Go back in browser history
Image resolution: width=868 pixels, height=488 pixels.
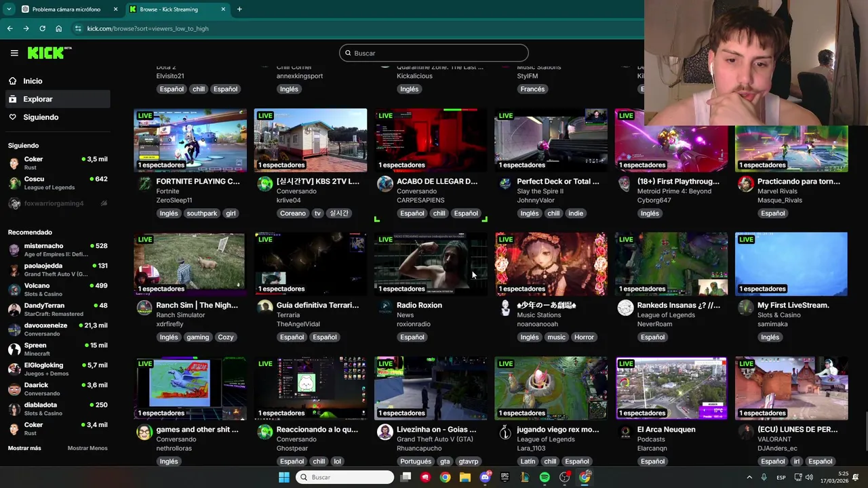click(9, 28)
